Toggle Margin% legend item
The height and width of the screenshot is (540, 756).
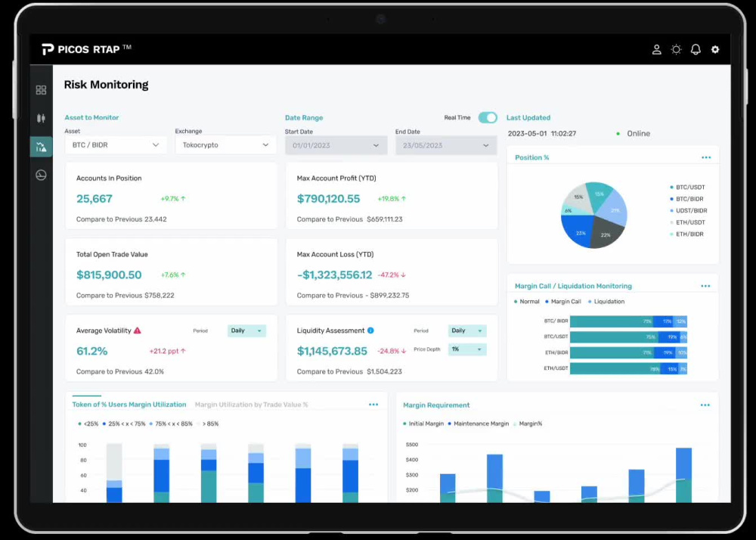click(x=528, y=424)
